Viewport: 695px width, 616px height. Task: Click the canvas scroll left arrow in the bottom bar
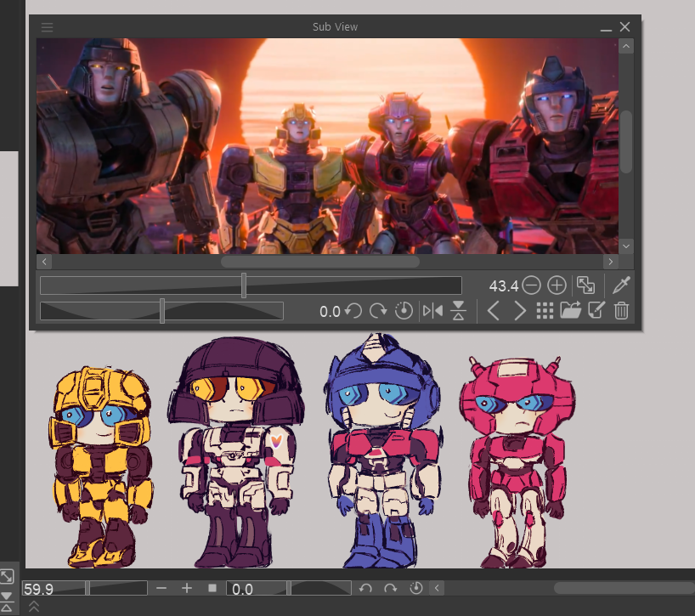click(437, 588)
